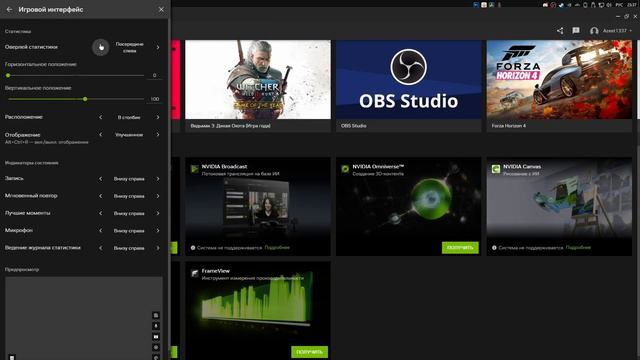
Task: Click ПОЛУЧИТЬ button on FrameView card
Action: click(x=309, y=352)
